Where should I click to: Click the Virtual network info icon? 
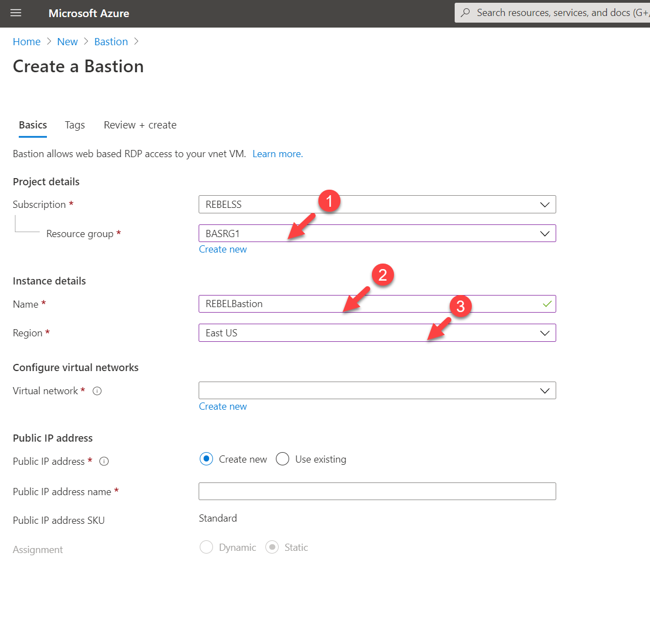pyautogui.click(x=97, y=391)
